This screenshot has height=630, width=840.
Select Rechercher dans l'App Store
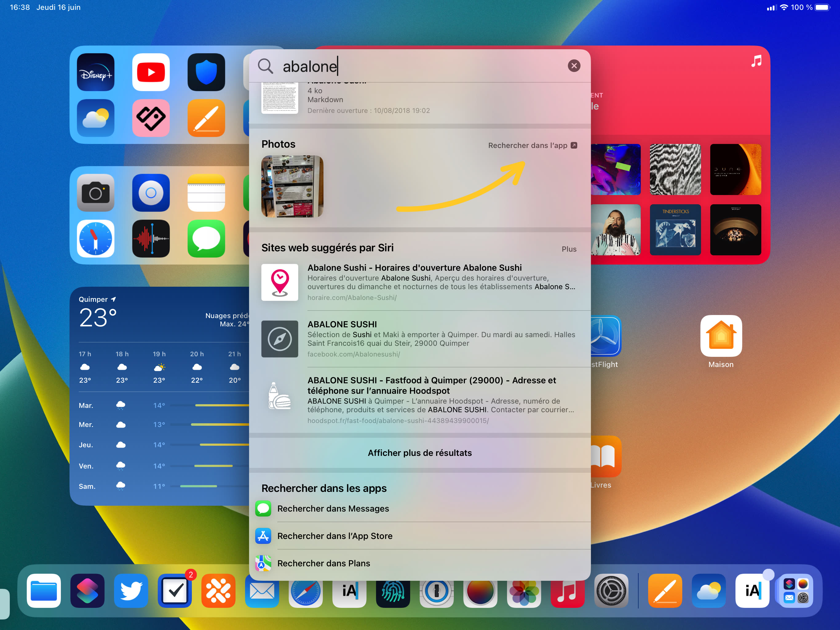tap(420, 536)
